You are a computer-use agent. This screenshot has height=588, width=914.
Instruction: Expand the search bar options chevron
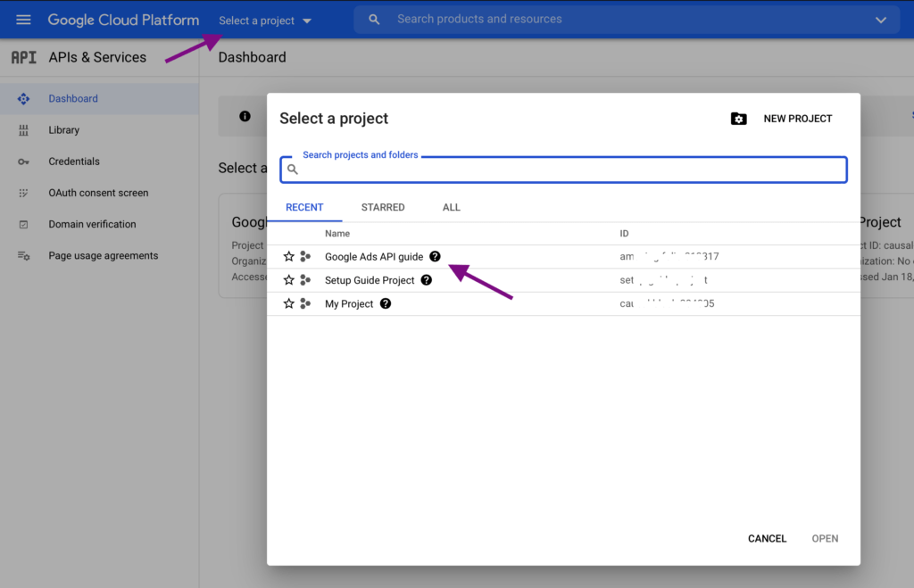point(880,19)
